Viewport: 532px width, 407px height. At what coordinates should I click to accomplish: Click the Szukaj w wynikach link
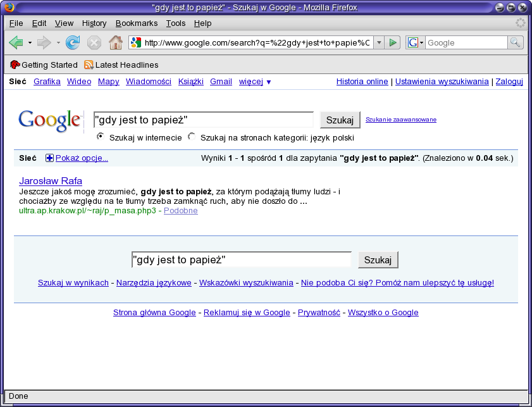click(x=73, y=283)
